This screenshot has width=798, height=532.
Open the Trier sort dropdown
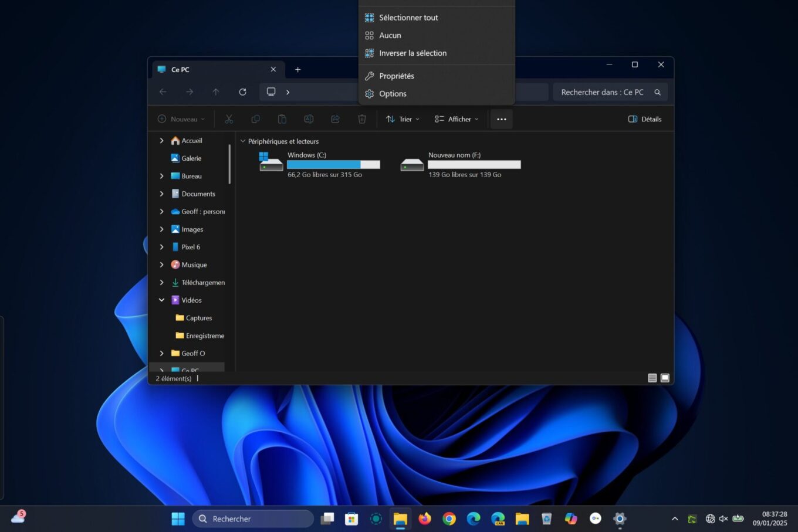(x=403, y=119)
